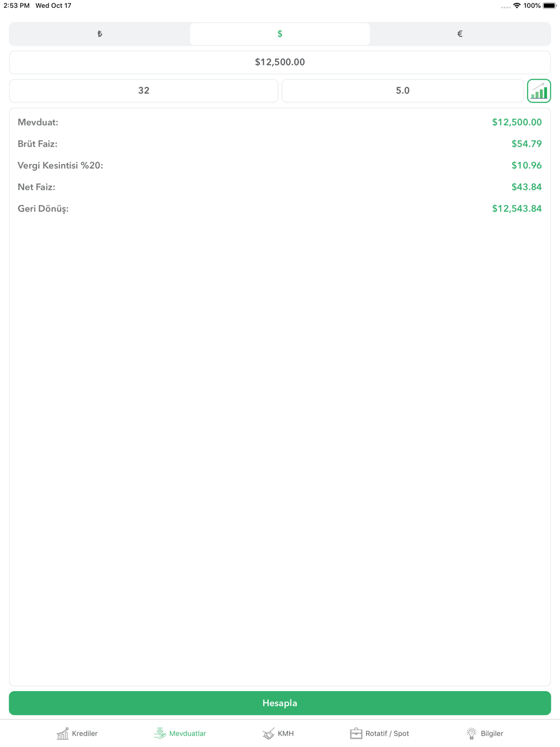The width and height of the screenshot is (560, 747).
Task: Edit the $12,500.00 deposit amount field
Action: (280, 62)
